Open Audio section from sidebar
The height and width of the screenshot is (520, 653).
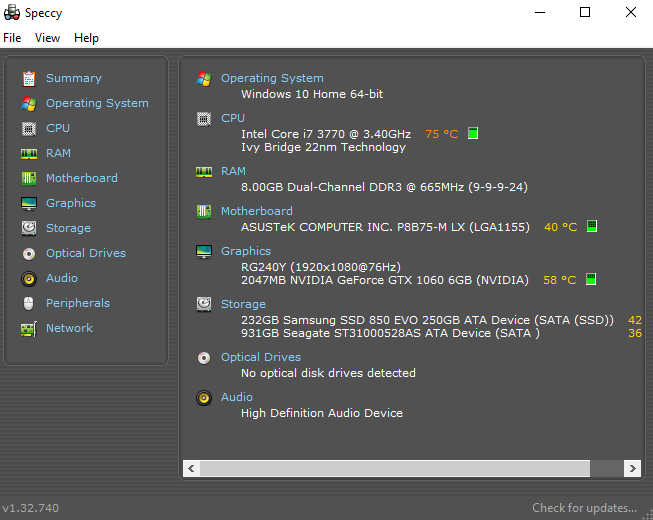click(62, 278)
